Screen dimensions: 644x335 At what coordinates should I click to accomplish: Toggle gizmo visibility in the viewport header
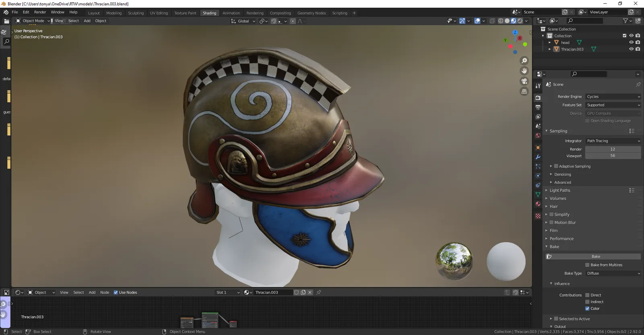coord(462,21)
